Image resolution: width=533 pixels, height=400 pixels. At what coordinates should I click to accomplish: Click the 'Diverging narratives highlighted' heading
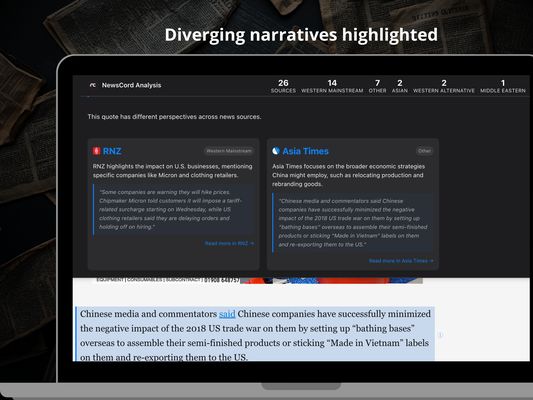301,35
